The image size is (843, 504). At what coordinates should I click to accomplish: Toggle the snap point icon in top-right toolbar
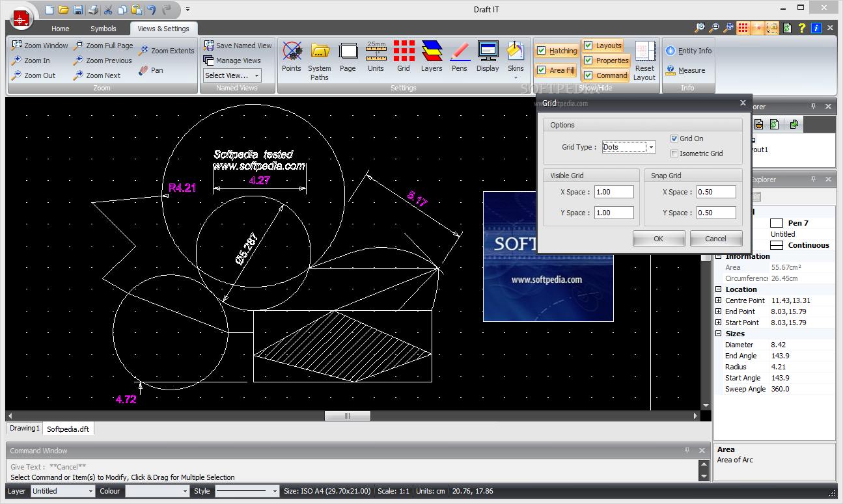[758, 28]
